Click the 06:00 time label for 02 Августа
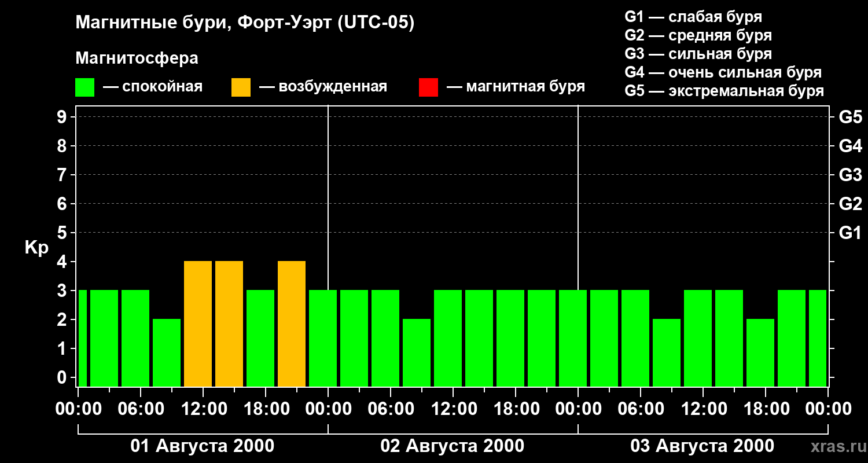The width and height of the screenshot is (868, 463). coord(391,409)
